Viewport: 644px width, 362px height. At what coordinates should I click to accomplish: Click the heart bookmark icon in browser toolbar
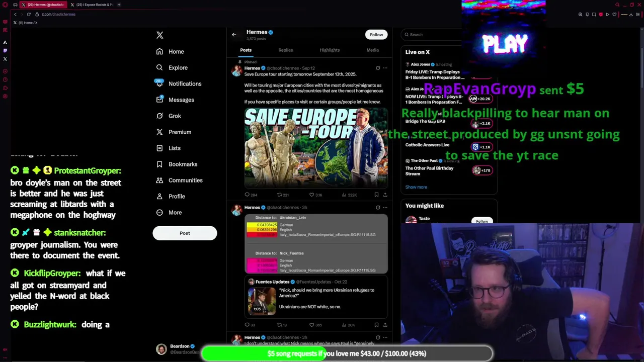click(x=614, y=14)
